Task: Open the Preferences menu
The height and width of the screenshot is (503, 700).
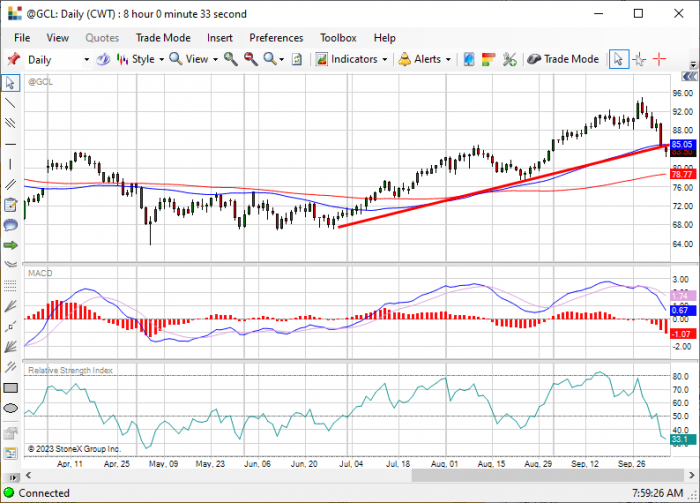Action: pyautogui.click(x=276, y=38)
